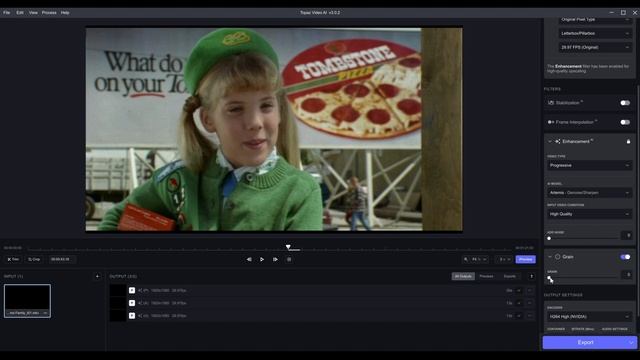Click the loop playback icon
The height and width of the screenshot is (360, 640).
[289, 259]
